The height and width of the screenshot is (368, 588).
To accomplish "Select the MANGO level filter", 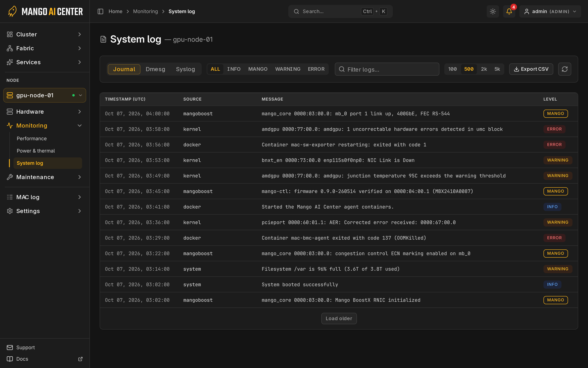I will [x=258, y=69].
